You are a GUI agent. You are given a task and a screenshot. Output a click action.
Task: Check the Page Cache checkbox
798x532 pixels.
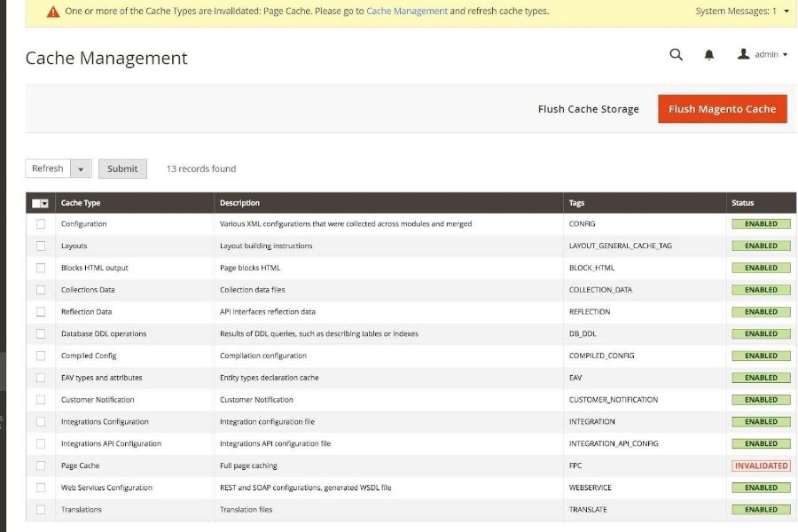41,465
